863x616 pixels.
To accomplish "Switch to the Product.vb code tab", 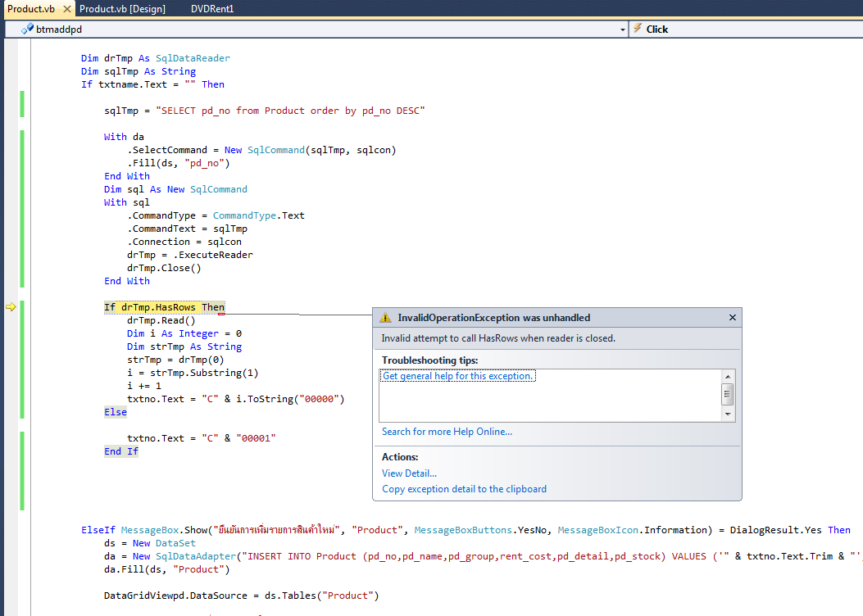I will pyautogui.click(x=31, y=9).
